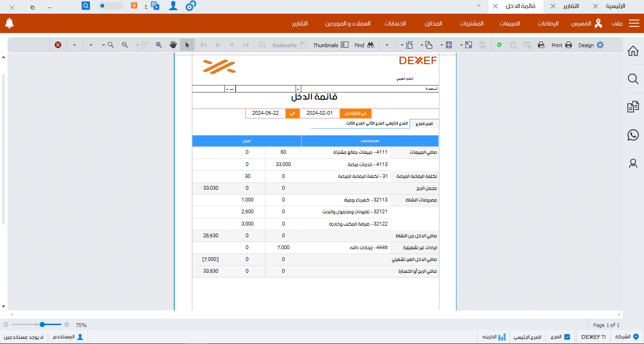The height and width of the screenshot is (344, 644).
Task: Select the Pan (hand) tool in the viewer toolbar
Action: 173,45
